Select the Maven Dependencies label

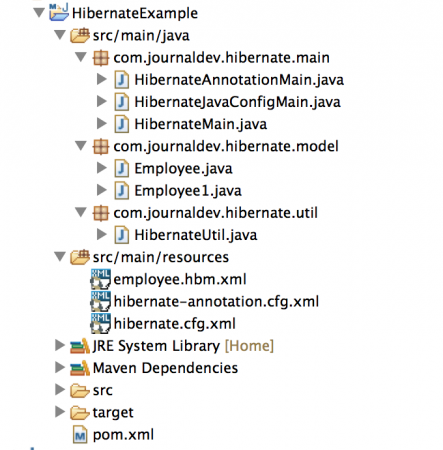point(165,368)
